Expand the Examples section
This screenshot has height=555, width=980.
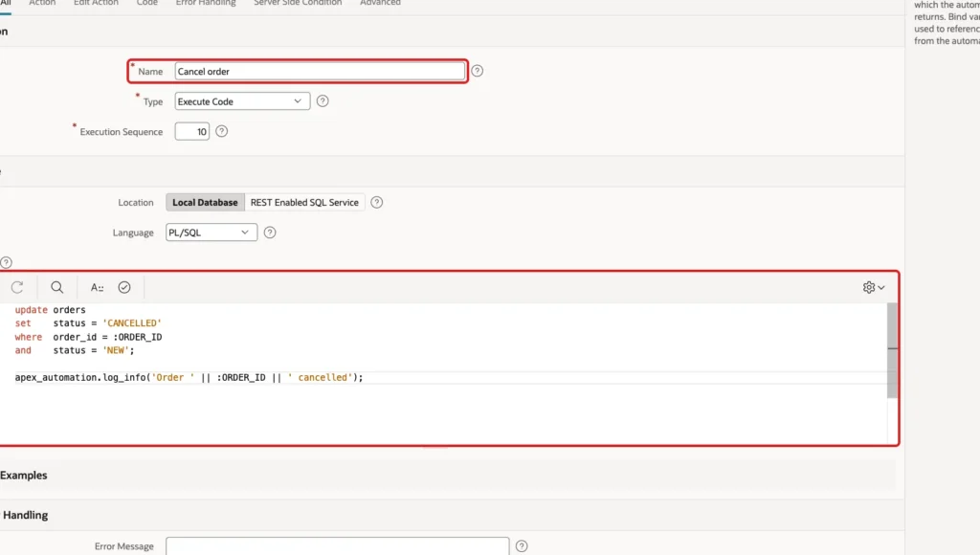coord(24,475)
